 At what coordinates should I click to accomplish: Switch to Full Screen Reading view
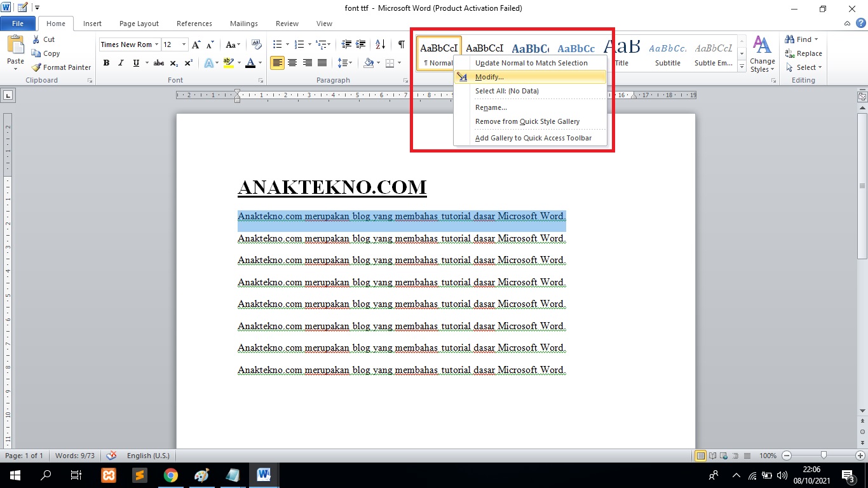(712, 456)
